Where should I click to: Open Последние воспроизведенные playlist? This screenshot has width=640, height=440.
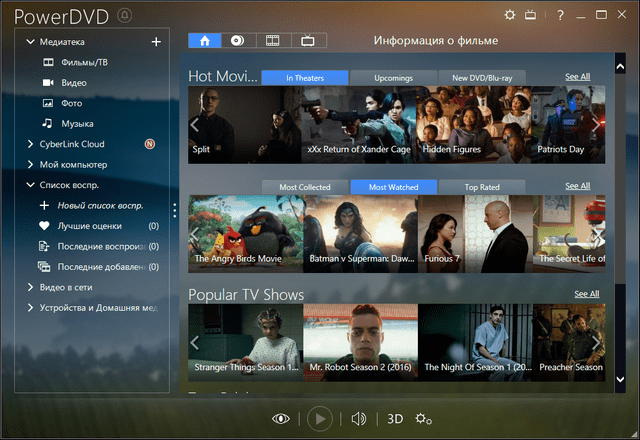(99, 247)
